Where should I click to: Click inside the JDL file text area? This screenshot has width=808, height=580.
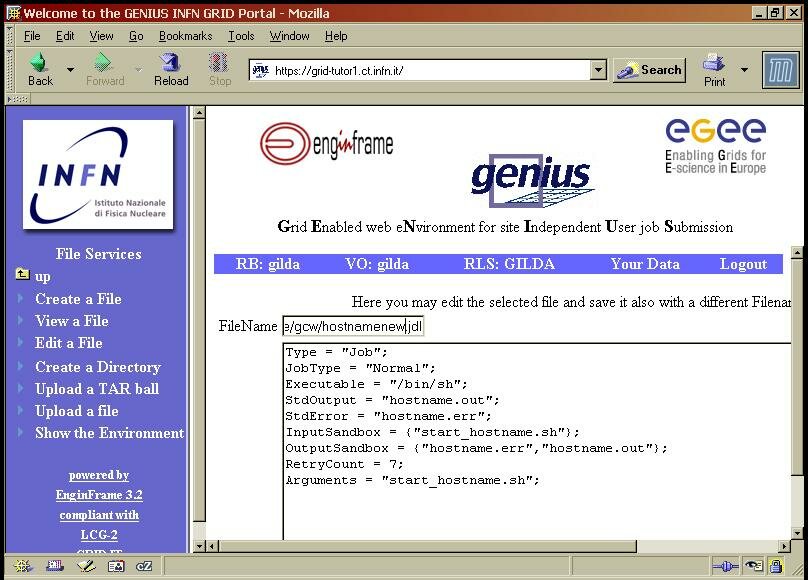pos(537,441)
